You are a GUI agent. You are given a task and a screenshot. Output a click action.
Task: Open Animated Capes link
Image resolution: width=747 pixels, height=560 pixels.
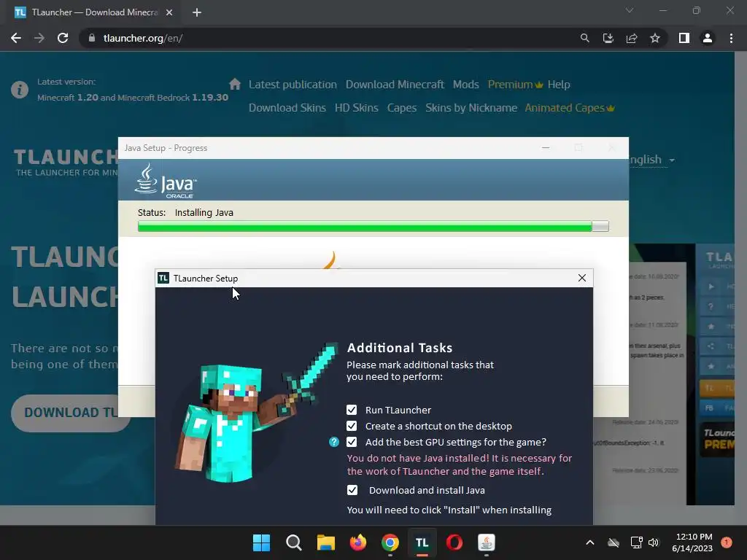click(569, 108)
